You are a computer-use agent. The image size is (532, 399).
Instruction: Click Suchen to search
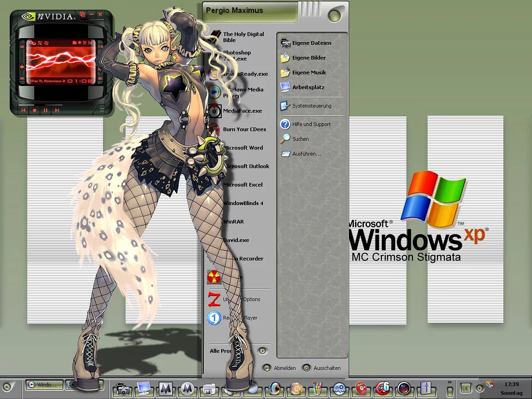pos(300,139)
